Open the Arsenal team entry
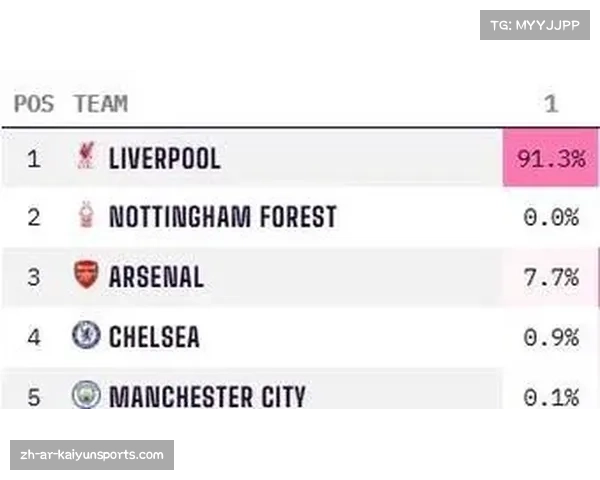The height and width of the screenshot is (480, 600). (x=156, y=276)
